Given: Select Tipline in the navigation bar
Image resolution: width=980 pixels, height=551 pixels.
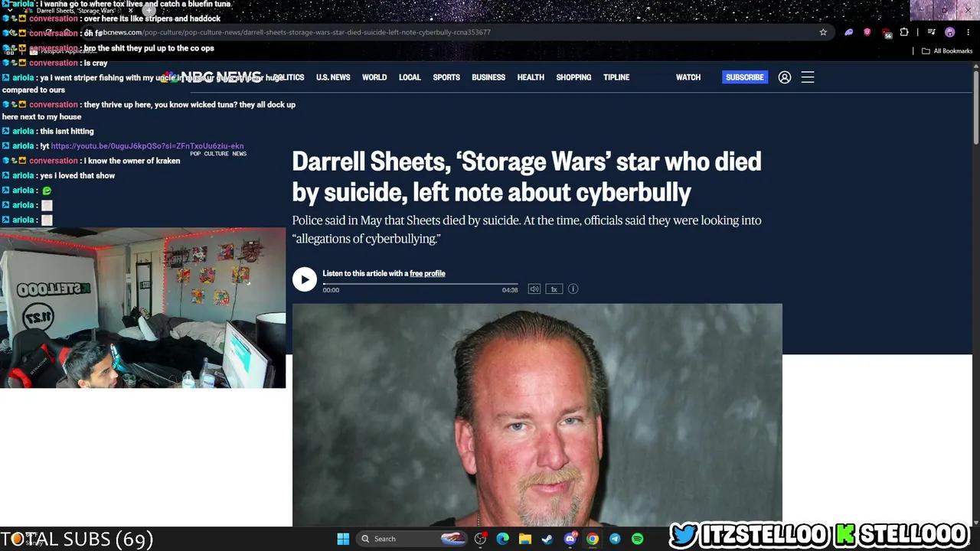Looking at the screenshot, I should [x=616, y=77].
